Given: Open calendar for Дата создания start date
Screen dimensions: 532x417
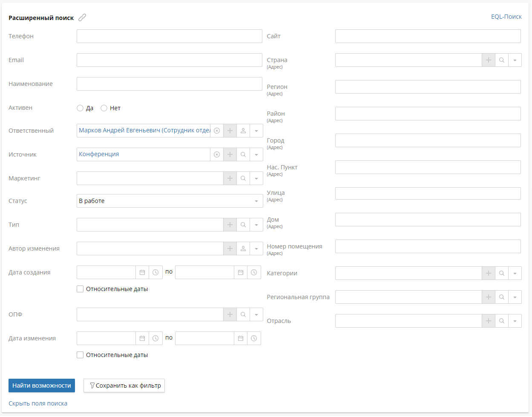Looking at the screenshot, I should coord(142,272).
